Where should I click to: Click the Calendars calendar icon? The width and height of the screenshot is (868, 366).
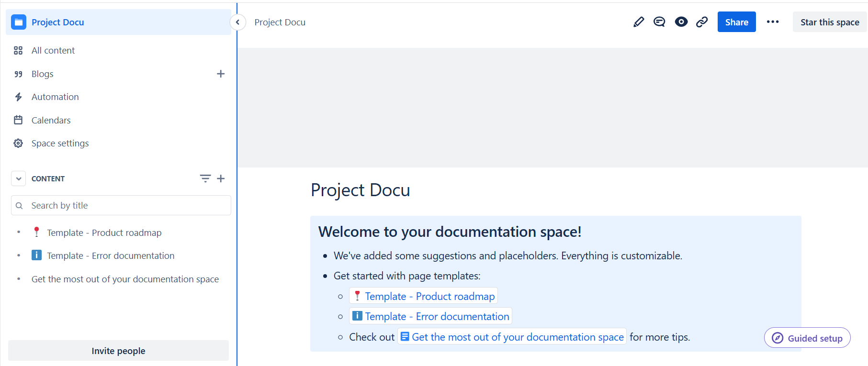(18, 120)
